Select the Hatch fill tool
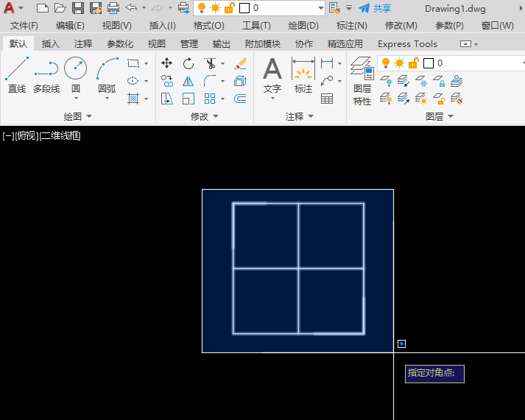 click(x=133, y=99)
